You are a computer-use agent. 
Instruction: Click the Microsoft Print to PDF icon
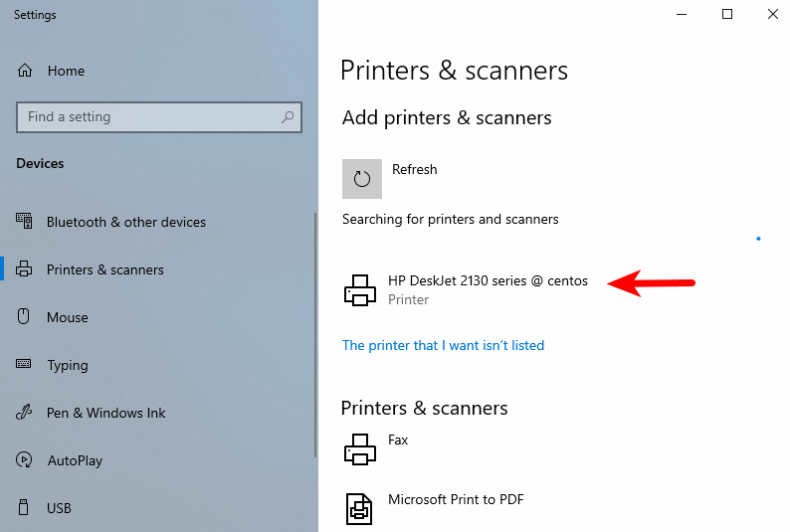[x=359, y=508]
